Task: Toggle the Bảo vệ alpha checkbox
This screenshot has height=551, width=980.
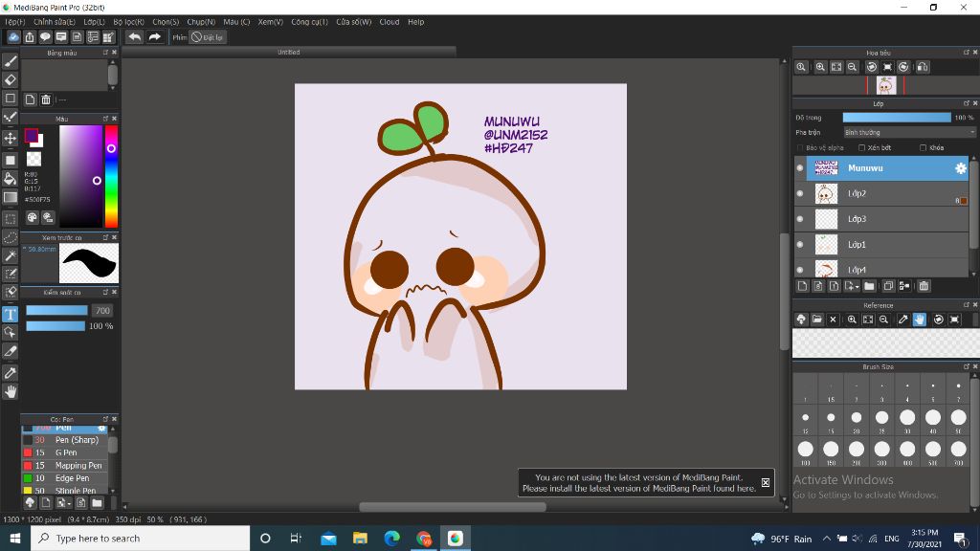Action: pos(800,148)
